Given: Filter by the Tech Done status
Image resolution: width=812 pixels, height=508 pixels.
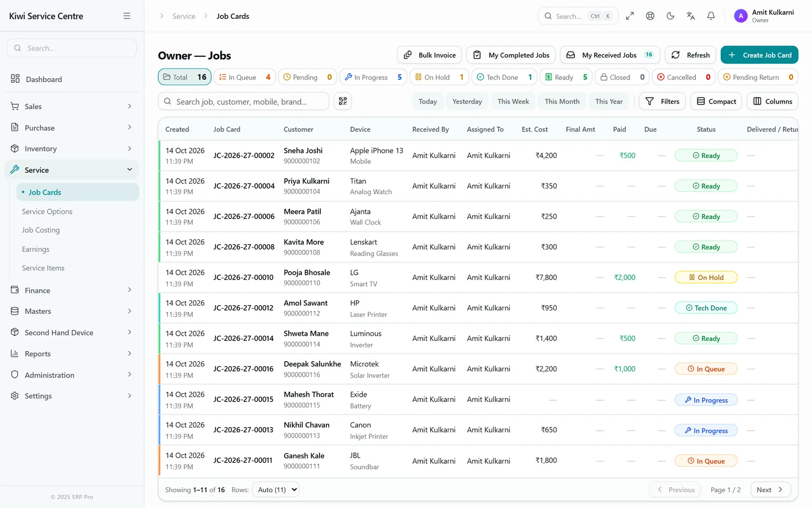Looking at the screenshot, I should pos(504,77).
